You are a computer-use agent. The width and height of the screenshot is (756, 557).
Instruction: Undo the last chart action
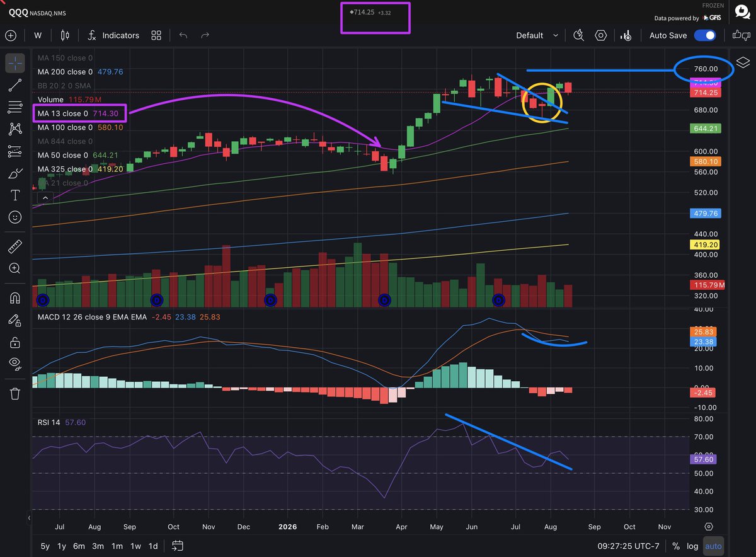click(183, 35)
